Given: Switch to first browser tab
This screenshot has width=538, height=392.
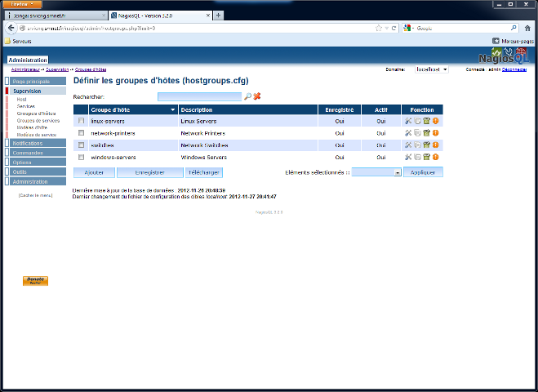Looking at the screenshot, I should tap(56, 16).
